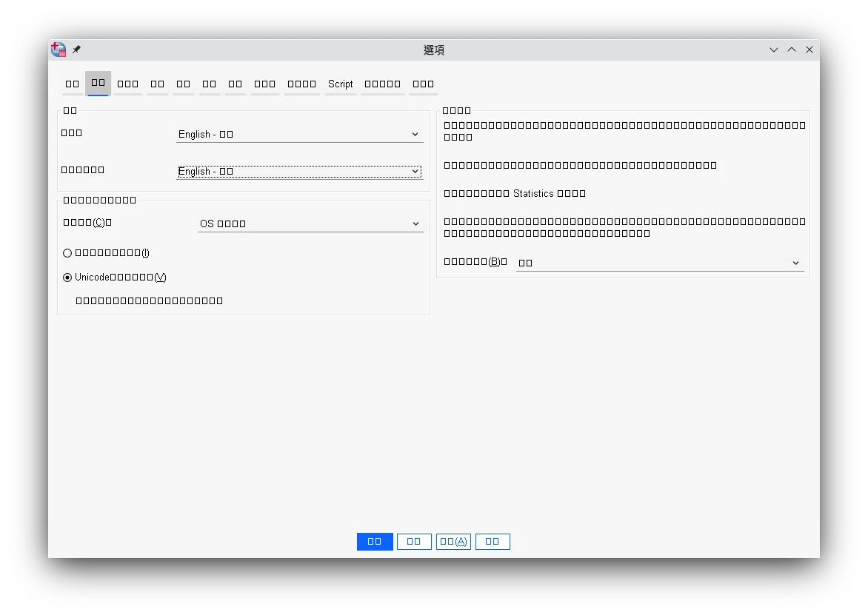This screenshot has width=868, height=615.
Task: Close the options dialog with the X button
Action: [809, 50]
